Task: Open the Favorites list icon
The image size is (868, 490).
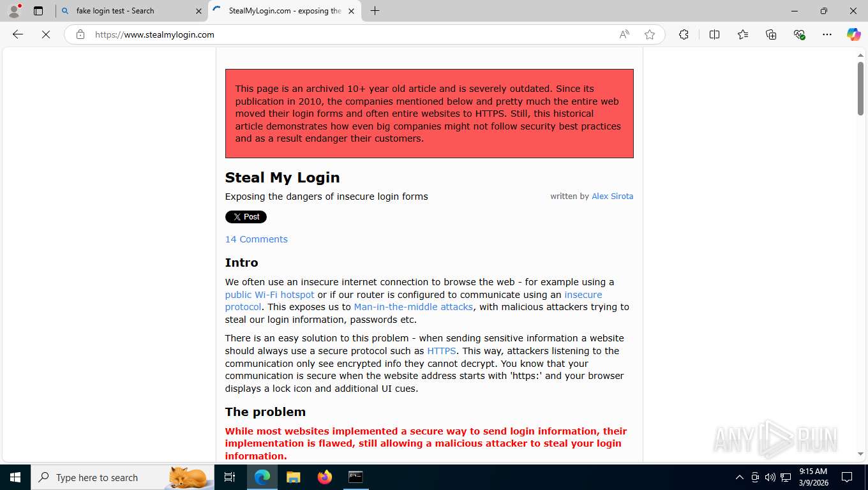Action: coord(743,34)
